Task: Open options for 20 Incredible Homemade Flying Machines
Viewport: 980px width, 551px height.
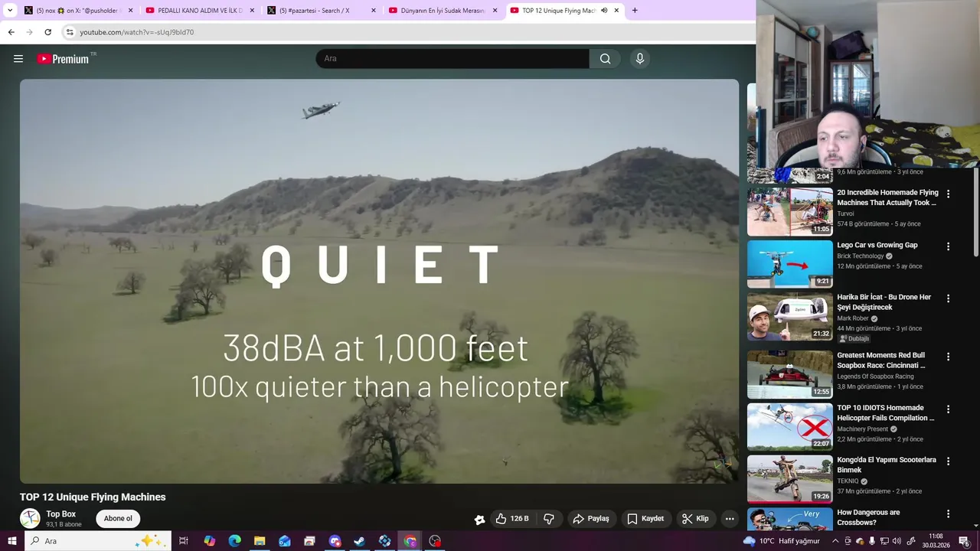Action: click(948, 194)
